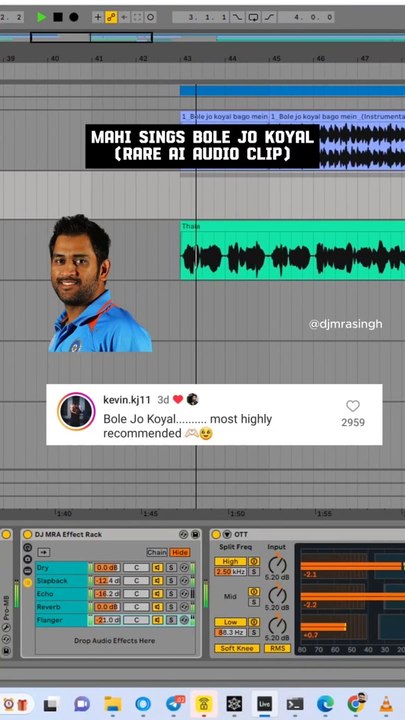Viewport: 405px width, 720px height.
Task: Toggle the Dry chain speaker activator
Action: click(x=158, y=568)
